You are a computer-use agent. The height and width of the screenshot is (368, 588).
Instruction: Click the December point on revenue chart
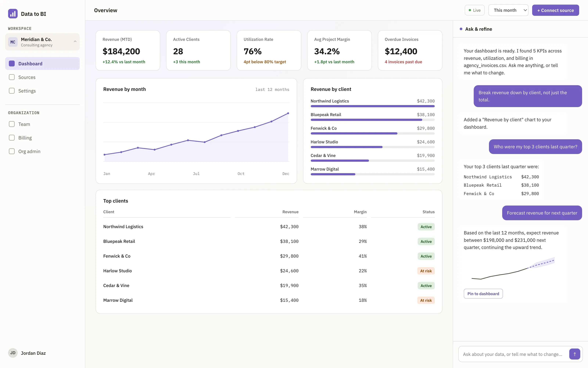(288, 113)
